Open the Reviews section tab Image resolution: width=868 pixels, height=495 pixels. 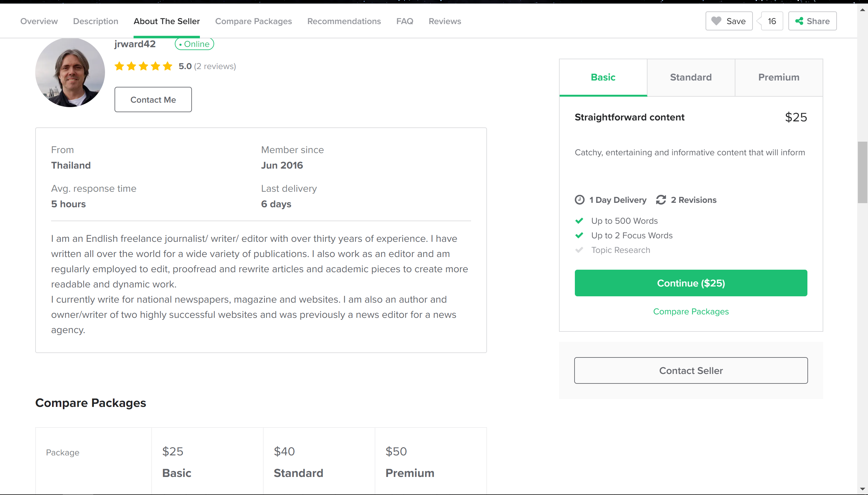(445, 21)
